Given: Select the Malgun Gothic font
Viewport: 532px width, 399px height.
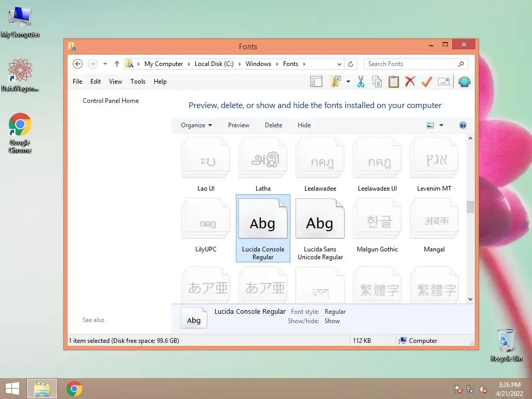Looking at the screenshot, I should coord(377,226).
